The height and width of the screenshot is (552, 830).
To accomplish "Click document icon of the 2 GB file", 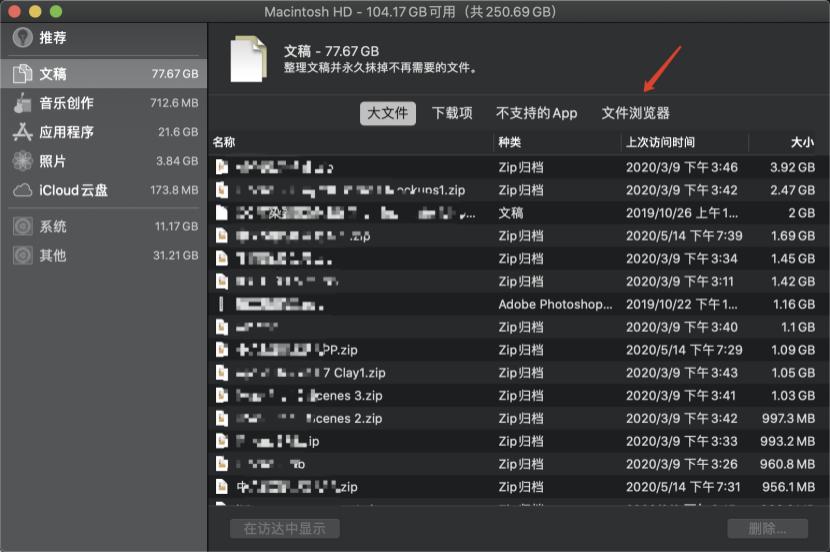I will (x=222, y=213).
